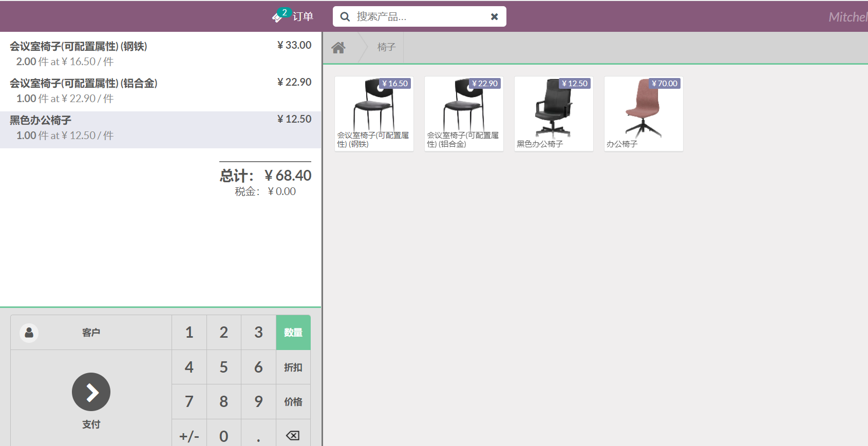The height and width of the screenshot is (446, 868).
Task: Click the backspace delete key icon
Action: click(x=293, y=435)
